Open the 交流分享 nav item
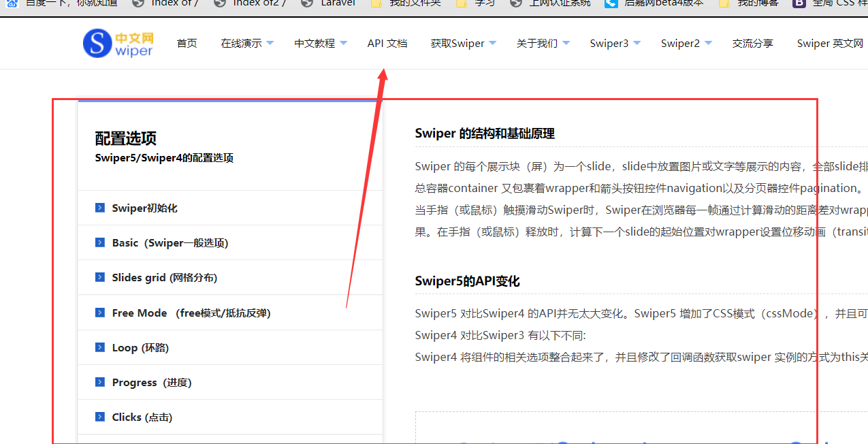The image size is (868, 444). [x=752, y=43]
